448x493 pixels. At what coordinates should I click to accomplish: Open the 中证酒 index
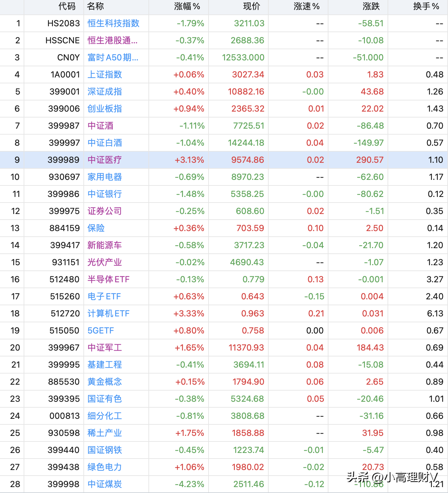coord(101,126)
